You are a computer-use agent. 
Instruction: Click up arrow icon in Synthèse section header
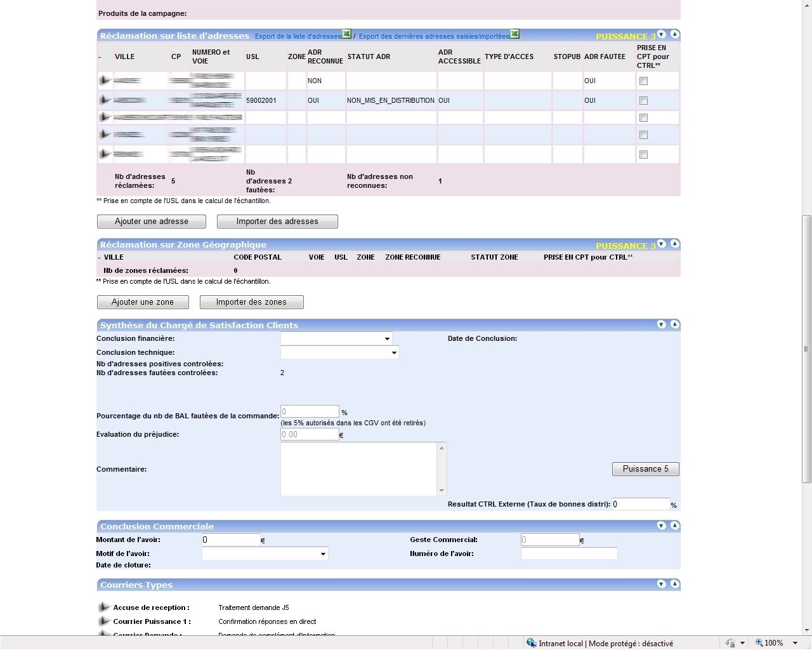point(675,324)
